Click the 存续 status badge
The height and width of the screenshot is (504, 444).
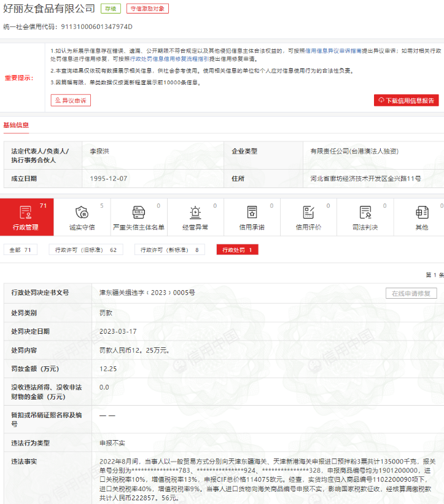pyautogui.click(x=111, y=9)
